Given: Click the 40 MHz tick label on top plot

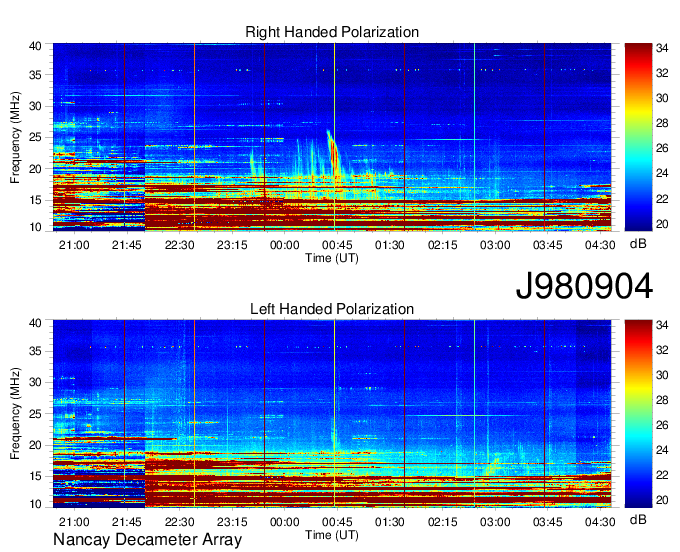Looking at the screenshot, I should click(x=36, y=46).
